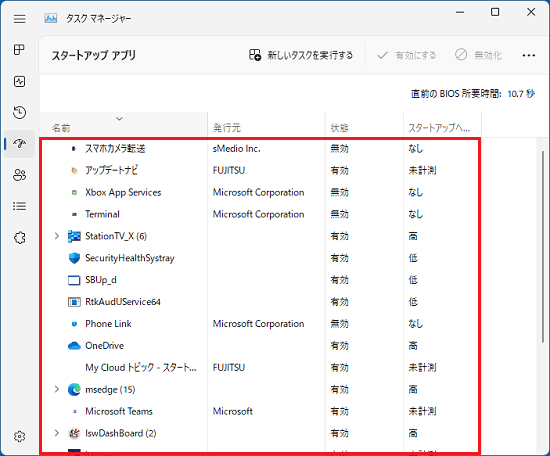Click the 直前の BIOS 所要時間 label
Image resolution: width=550 pixels, height=456 pixels.
click(x=456, y=94)
